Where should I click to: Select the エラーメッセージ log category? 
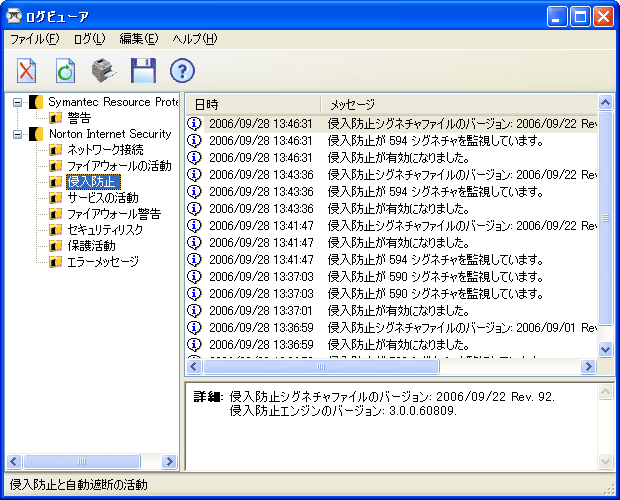pos(103,262)
